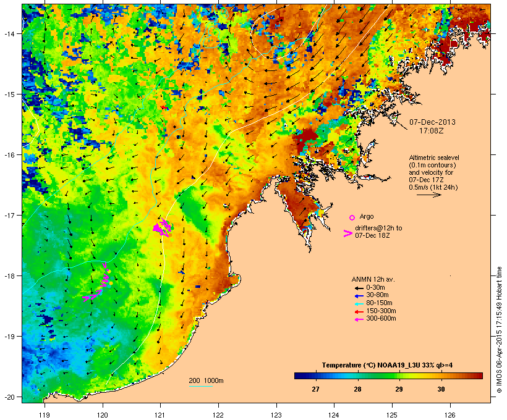Viewport: 507px width, 420px height.
Task: Click the 'Temperature (°C) NOAA19_L3U' colorbar title
Action: [x=368, y=366]
